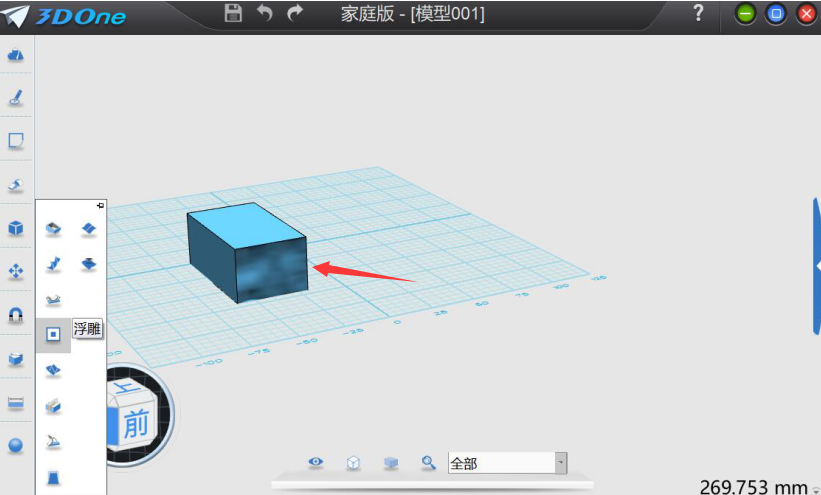The image size is (821, 495).
Task: Pin the flyout tool panel
Action: [100, 206]
